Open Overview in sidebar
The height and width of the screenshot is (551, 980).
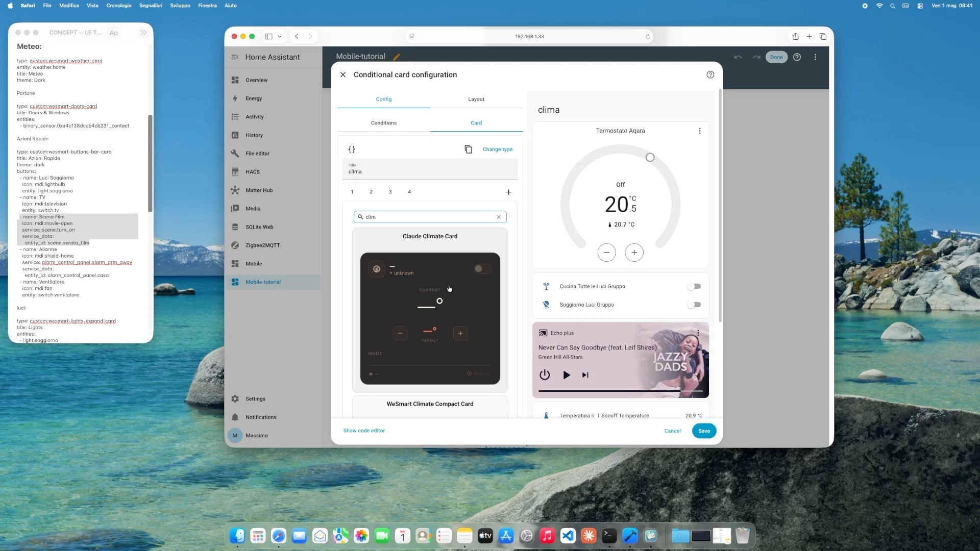click(273, 80)
